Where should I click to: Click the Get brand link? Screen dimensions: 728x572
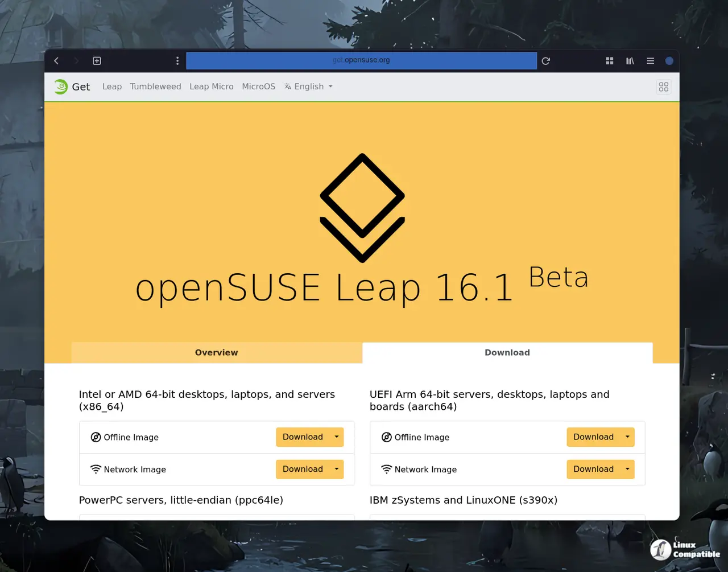tap(81, 87)
